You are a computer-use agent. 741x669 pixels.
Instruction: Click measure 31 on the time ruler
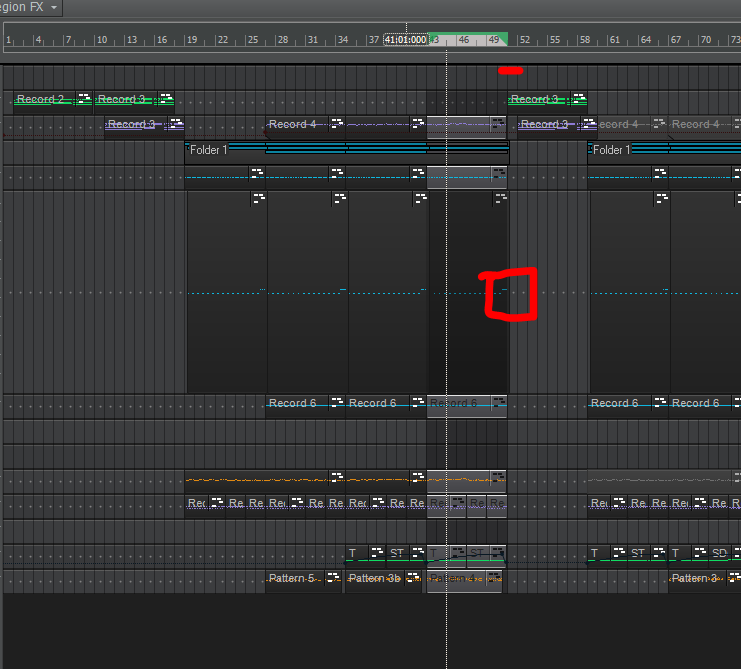click(x=313, y=40)
